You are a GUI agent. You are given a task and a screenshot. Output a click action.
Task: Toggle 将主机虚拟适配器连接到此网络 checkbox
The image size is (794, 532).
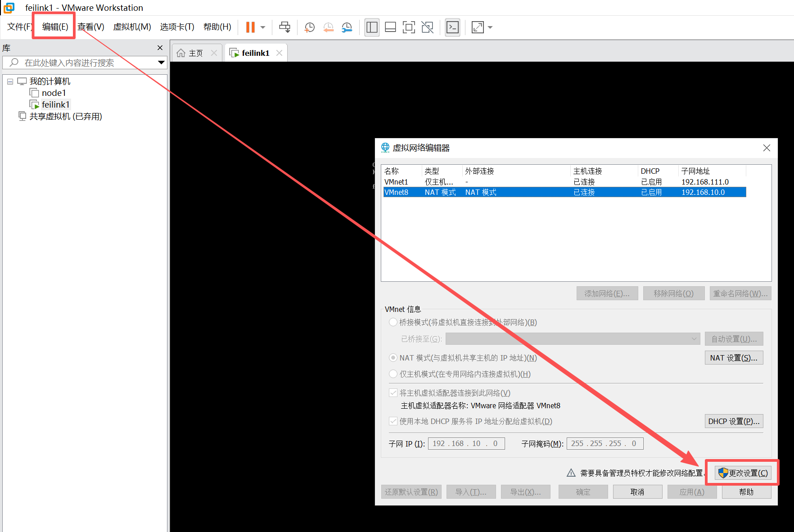pyautogui.click(x=393, y=393)
